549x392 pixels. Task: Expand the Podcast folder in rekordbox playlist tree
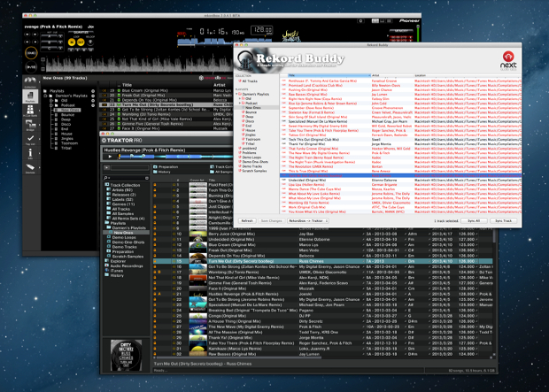click(51, 105)
